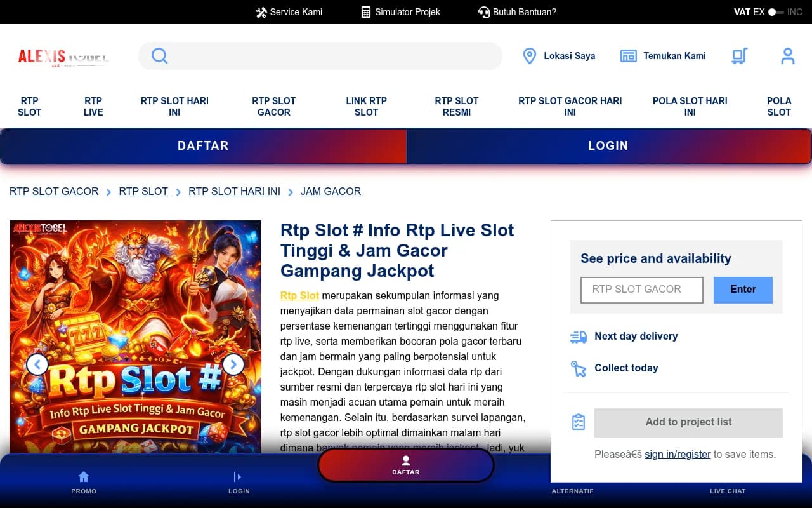Open the RTP LIVE menu item
The image size is (812, 508).
pyautogui.click(x=93, y=107)
